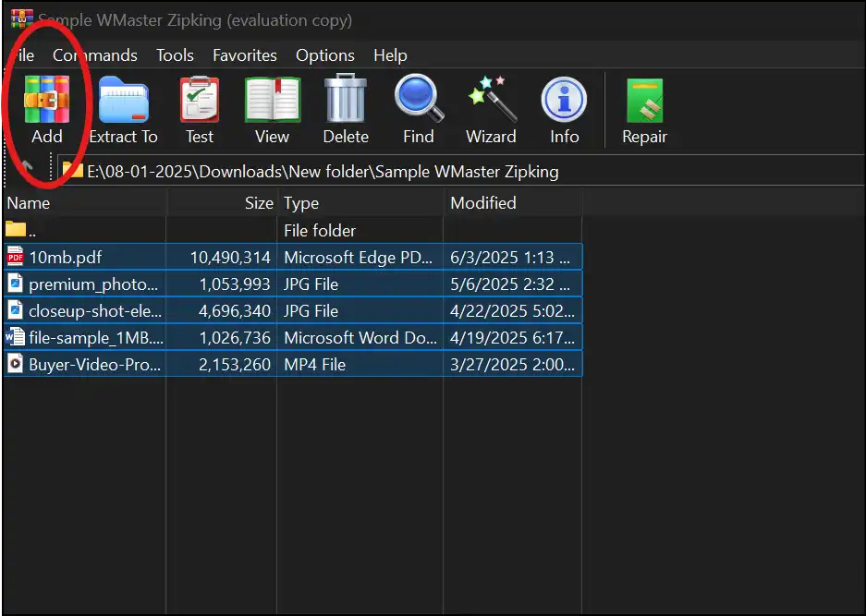Click the date 3/27/2025 2:00
This screenshot has width=866, height=616.
pyautogui.click(x=513, y=364)
